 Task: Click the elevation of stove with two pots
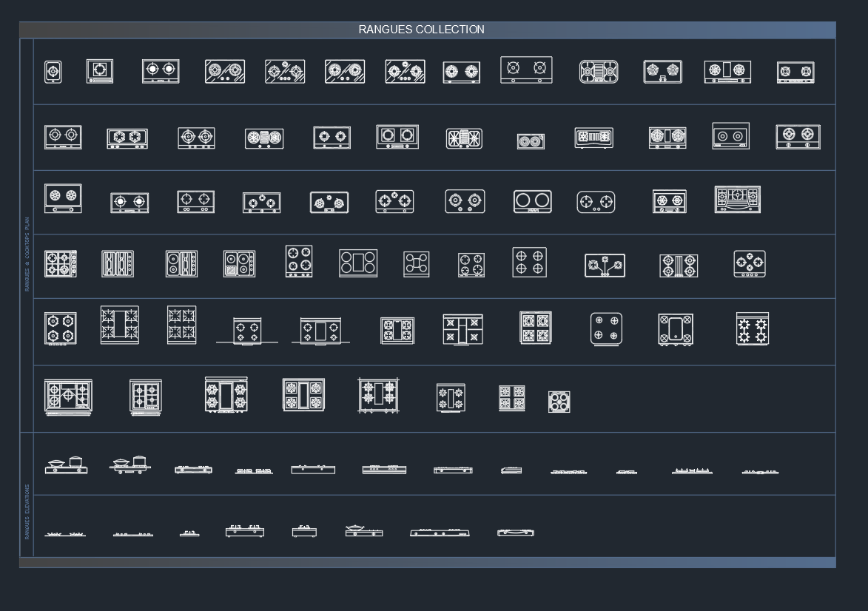coord(67,465)
